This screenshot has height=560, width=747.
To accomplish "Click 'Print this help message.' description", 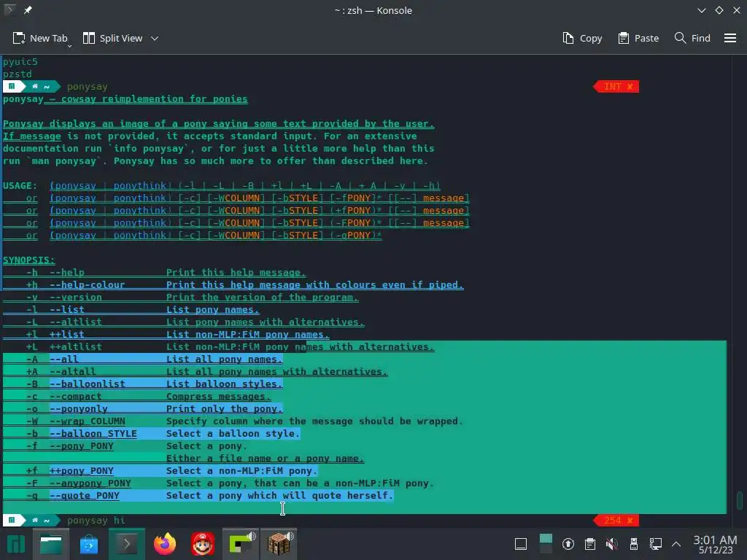I will point(236,273).
